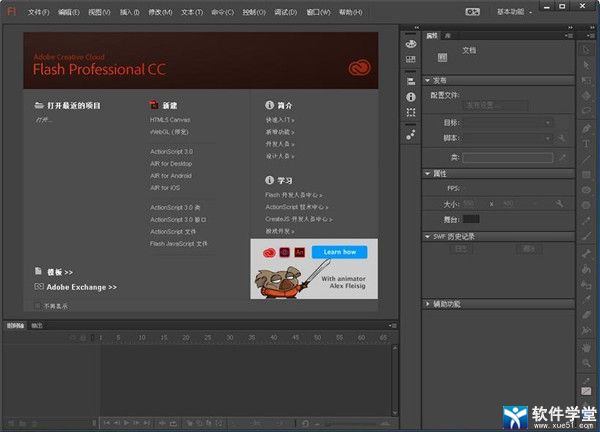Collapse the 属性 section arrow
Viewport: 600px width, 432px height.
[427, 174]
